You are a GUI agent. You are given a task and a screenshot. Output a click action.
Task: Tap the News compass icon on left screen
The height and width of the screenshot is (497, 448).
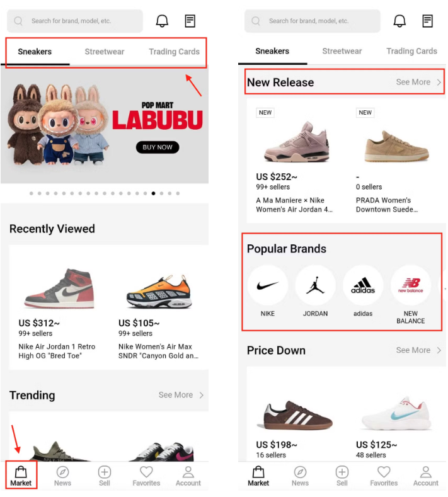(x=62, y=472)
